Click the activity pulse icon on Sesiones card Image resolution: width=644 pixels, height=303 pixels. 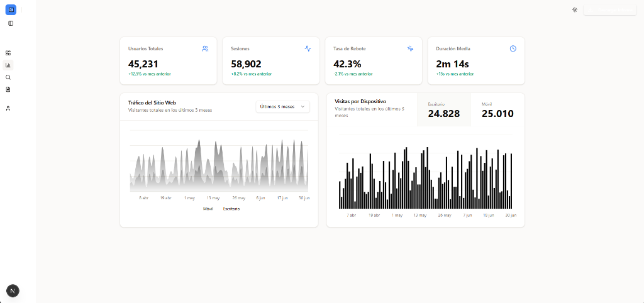click(308, 48)
